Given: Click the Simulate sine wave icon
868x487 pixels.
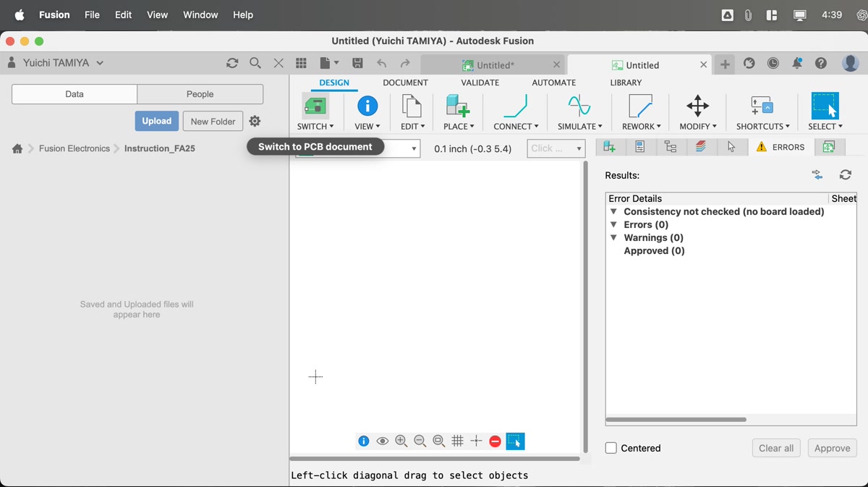Looking at the screenshot, I should pyautogui.click(x=579, y=106).
